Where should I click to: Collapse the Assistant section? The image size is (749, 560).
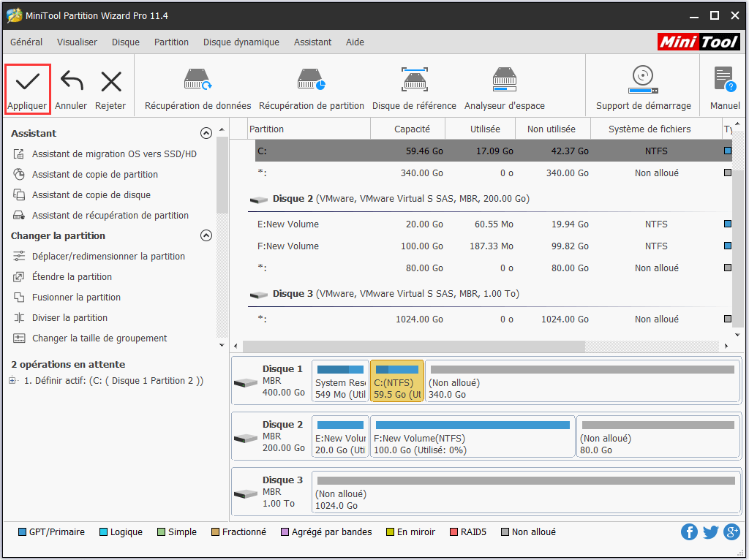pos(206,133)
